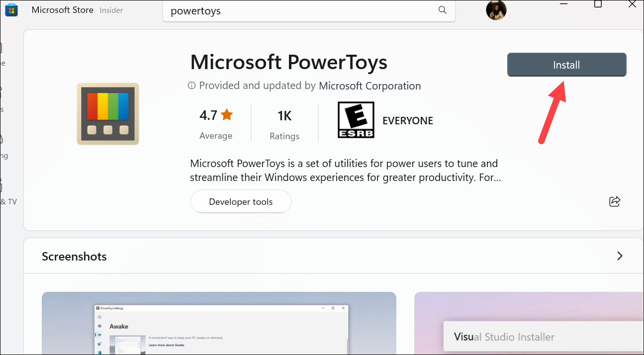
Task: Open the Visual Studio Installer screenshot thumbnail
Action: 529,323
